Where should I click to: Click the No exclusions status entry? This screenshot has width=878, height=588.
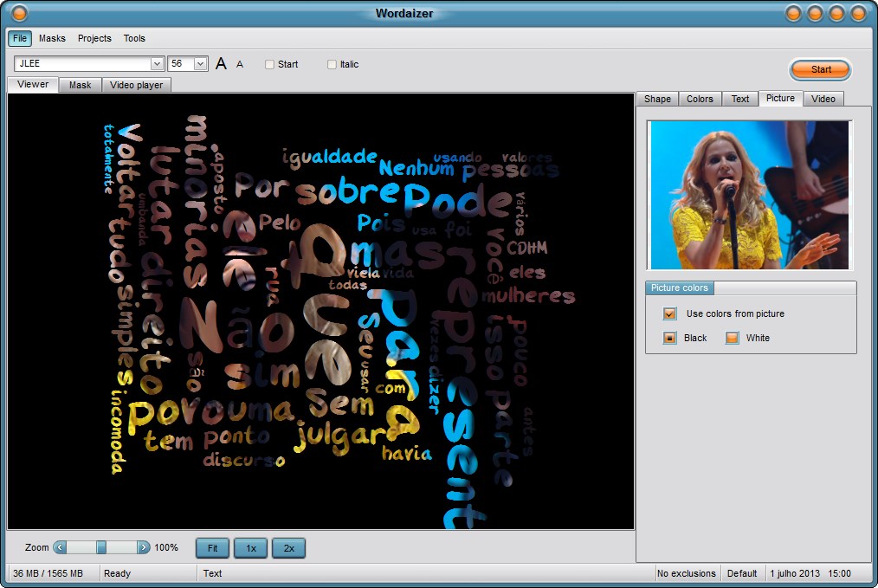[687, 573]
